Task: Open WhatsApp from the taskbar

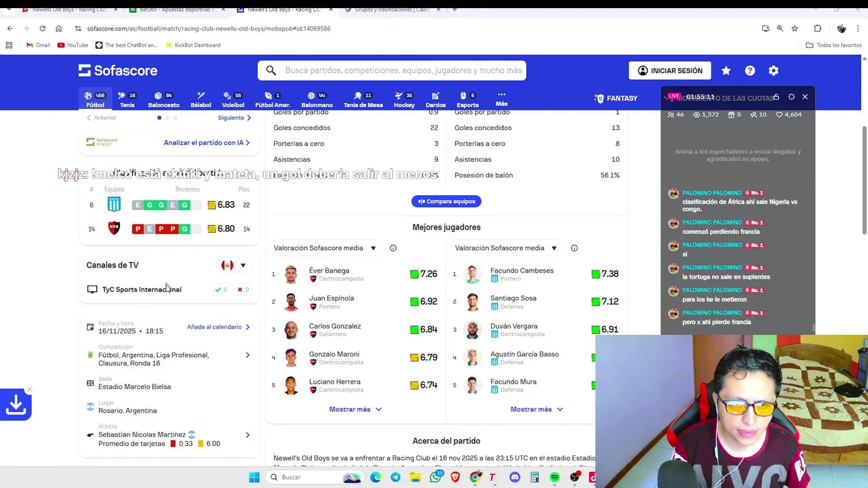Action: click(x=435, y=477)
